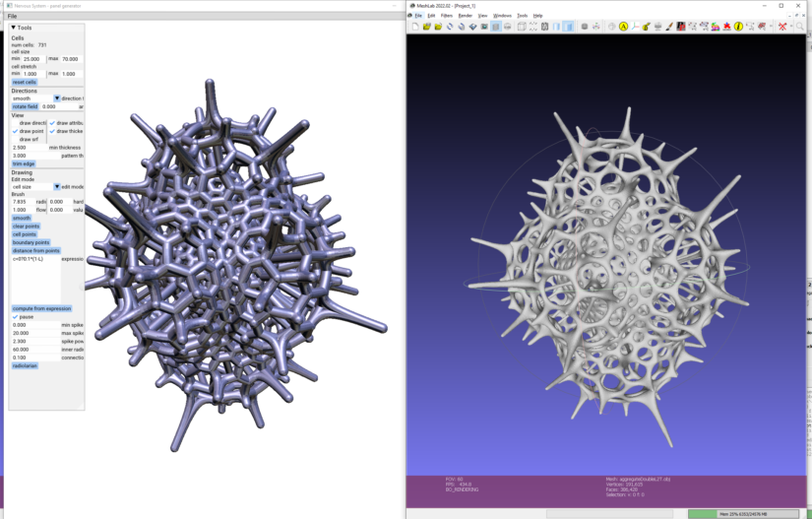Click the New Project icon in MeshLab
Screen dimensions: 812x519
pyautogui.click(x=414, y=27)
